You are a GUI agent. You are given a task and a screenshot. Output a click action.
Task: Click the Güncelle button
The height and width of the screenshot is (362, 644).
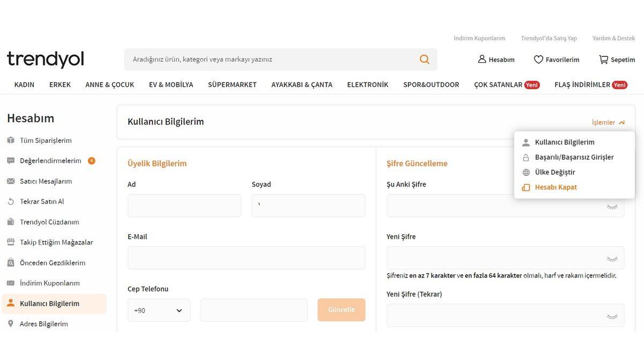pyautogui.click(x=341, y=310)
